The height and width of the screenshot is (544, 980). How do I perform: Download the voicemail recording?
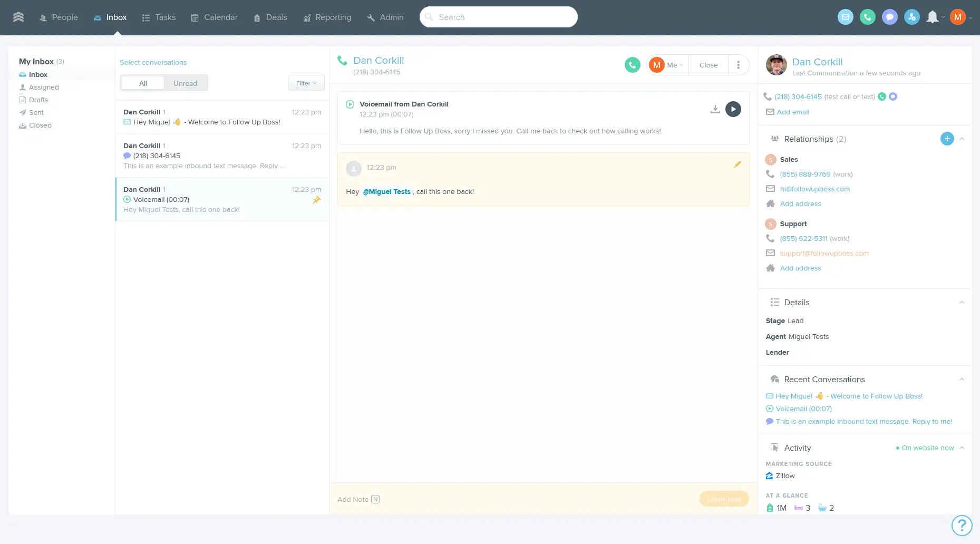pos(715,109)
